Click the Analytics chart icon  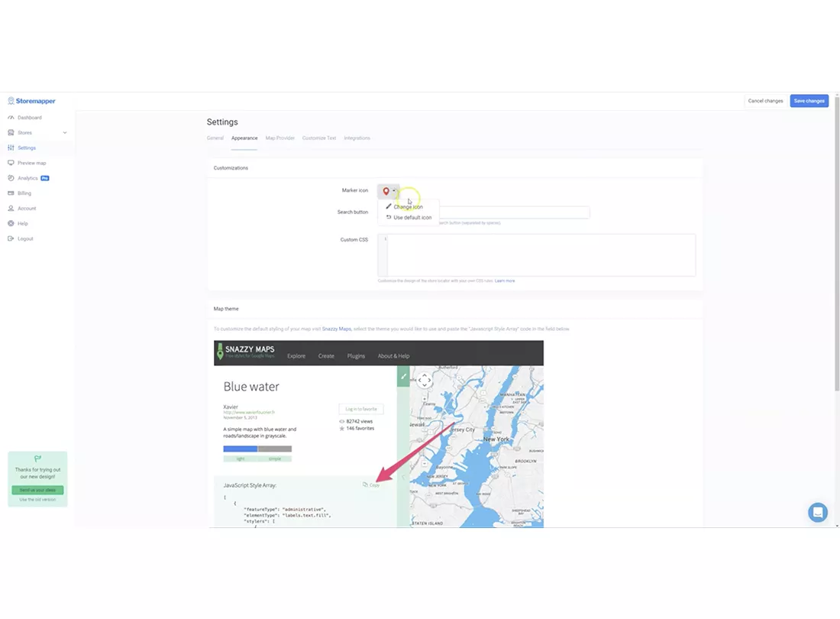(11, 178)
